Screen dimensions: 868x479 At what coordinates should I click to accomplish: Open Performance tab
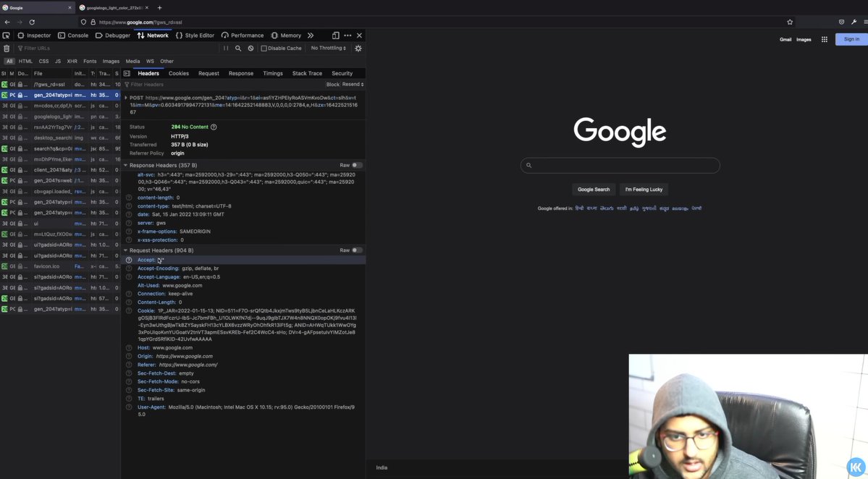coord(243,35)
